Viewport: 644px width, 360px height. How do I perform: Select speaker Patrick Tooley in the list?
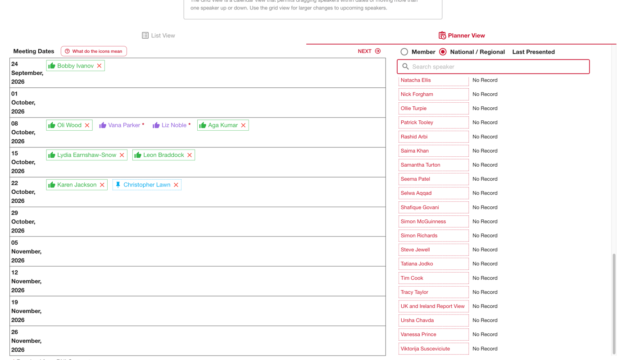433,123
